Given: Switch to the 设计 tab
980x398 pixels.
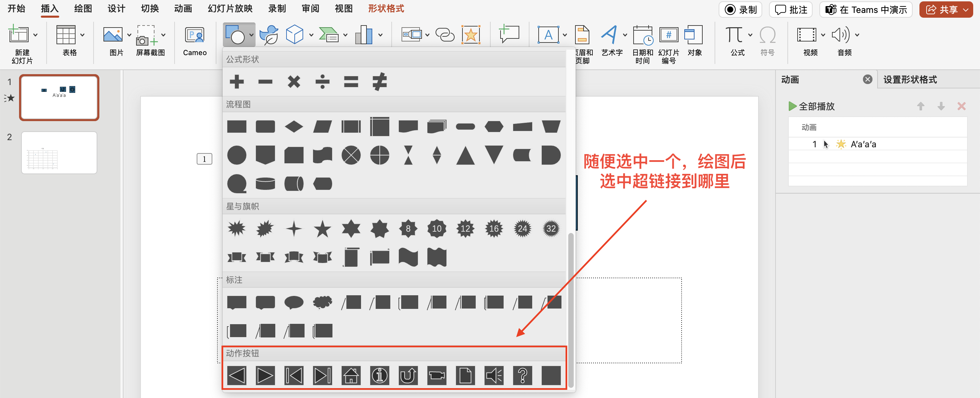Looking at the screenshot, I should tap(116, 9).
